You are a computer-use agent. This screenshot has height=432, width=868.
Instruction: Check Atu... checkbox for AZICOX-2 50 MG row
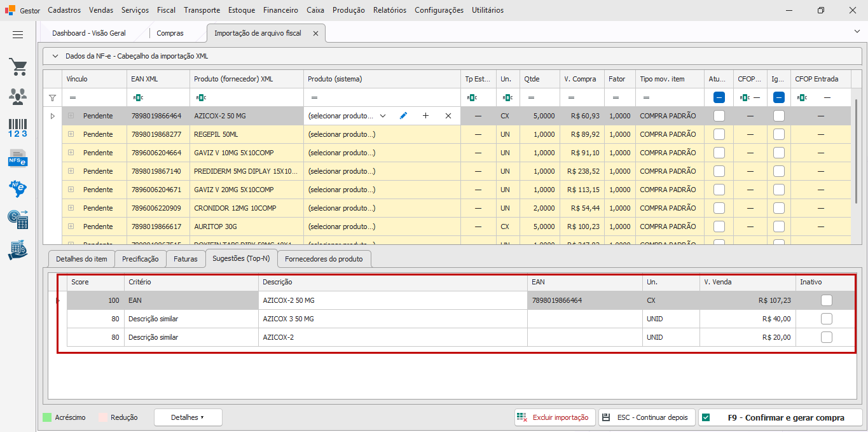point(719,116)
